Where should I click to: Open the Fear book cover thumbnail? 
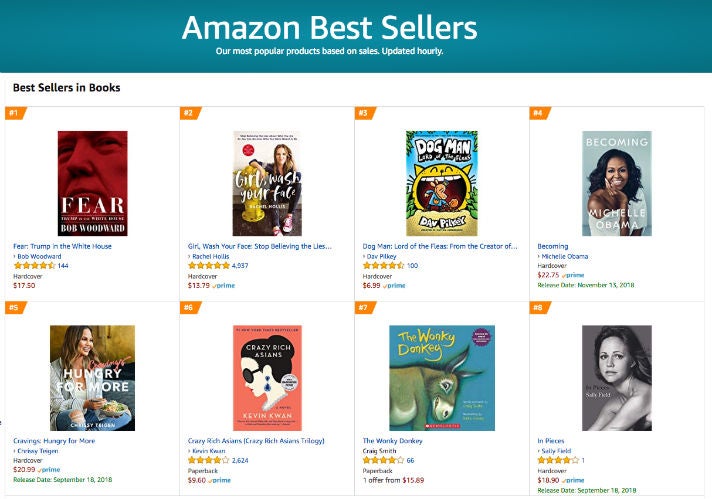[x=92, y=183]
